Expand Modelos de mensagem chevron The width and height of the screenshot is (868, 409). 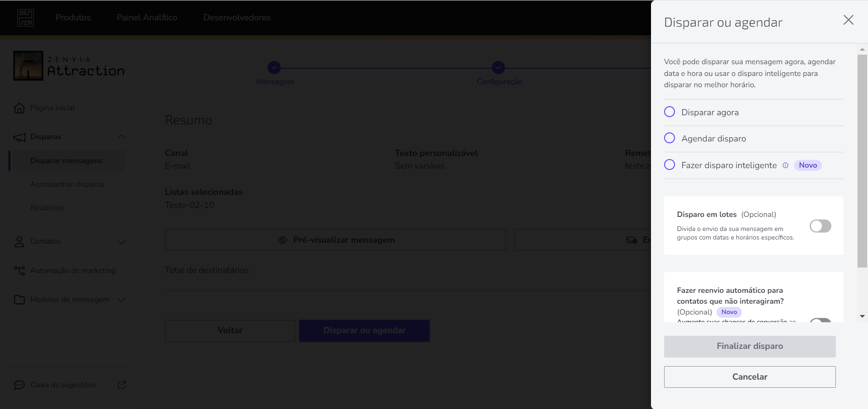(121, 300)
